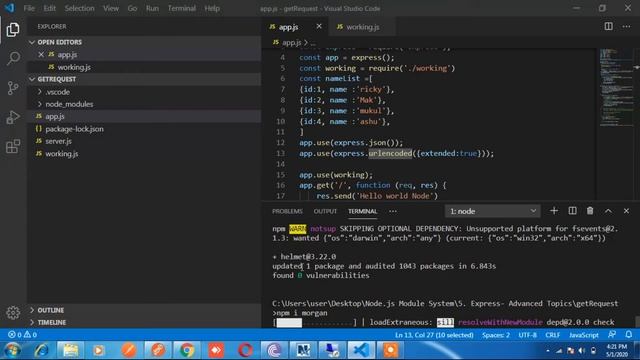Switch to working.js editor tab
640x360 pixels.
point(362,27)
